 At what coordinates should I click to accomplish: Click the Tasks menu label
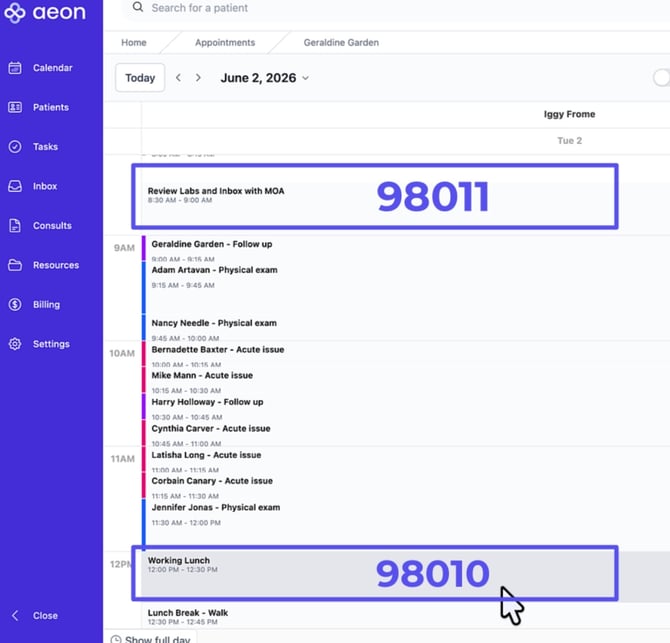pyautogui.click(x=45, y=147)
